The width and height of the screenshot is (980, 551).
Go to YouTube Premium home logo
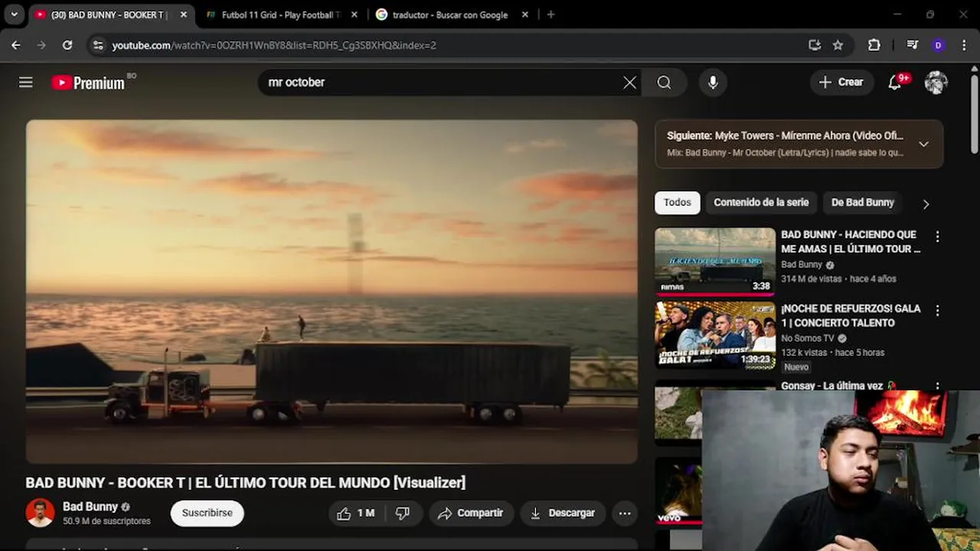coord(88,83)
